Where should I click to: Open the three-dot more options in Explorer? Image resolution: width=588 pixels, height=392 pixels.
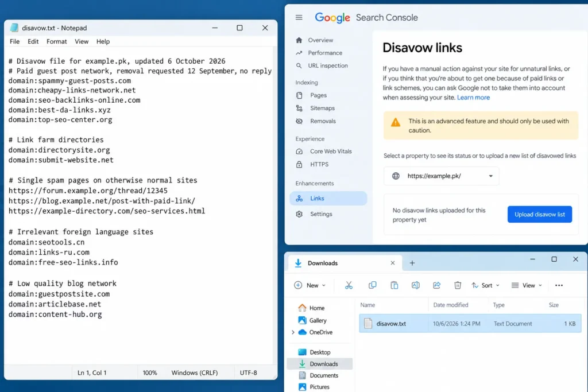pos(559,285)
